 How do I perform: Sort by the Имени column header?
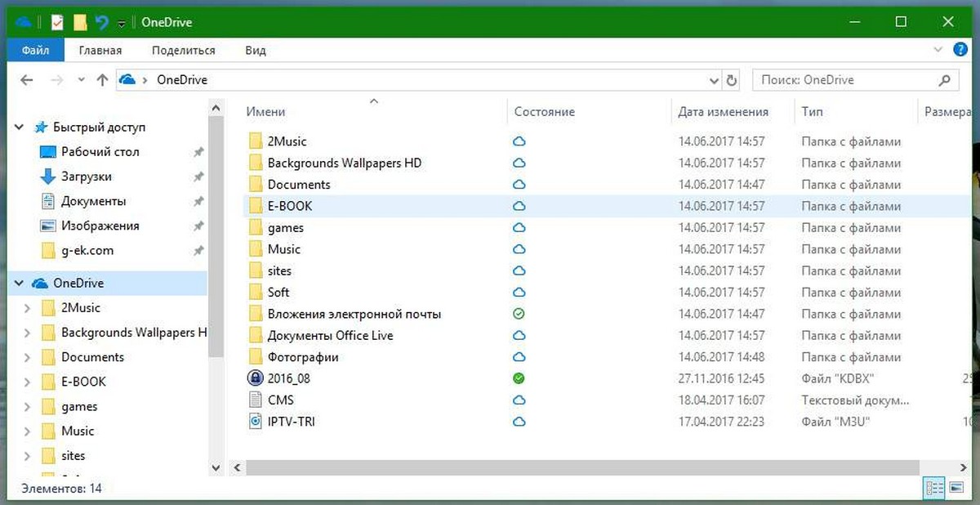[266, 112]
